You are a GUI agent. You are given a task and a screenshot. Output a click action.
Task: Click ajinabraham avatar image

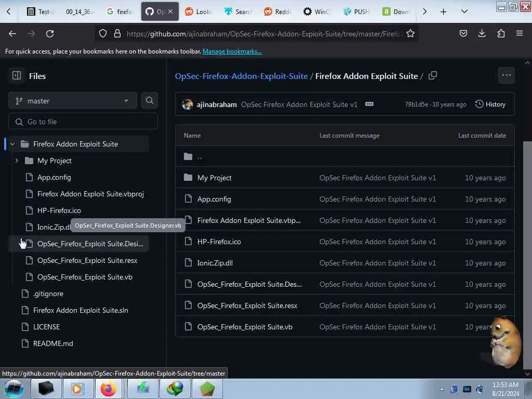coord(187,104)
